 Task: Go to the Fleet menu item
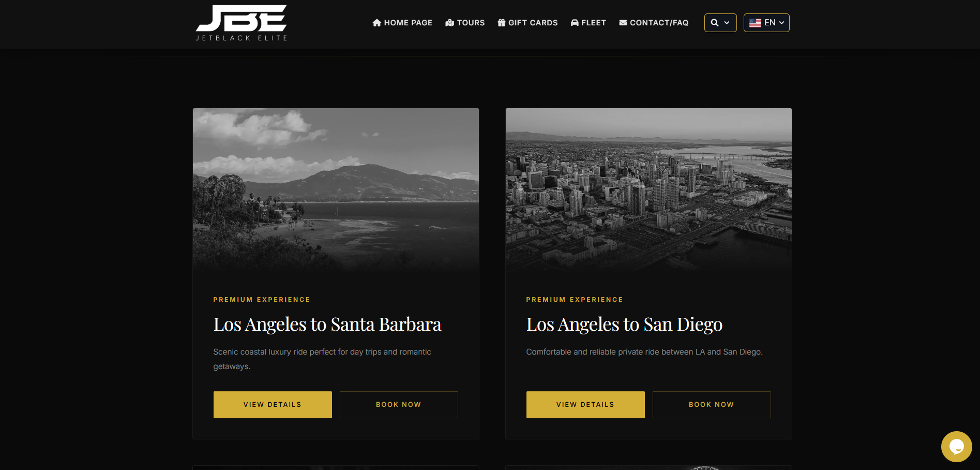pos(593,23)
